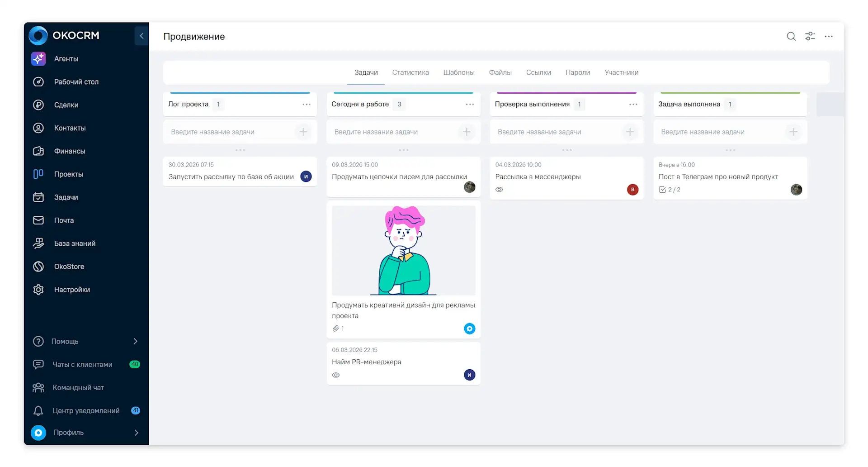The image size is (868, 467).
Task: Click the Помощь question mark icon
Action: [x=38, y=341]
